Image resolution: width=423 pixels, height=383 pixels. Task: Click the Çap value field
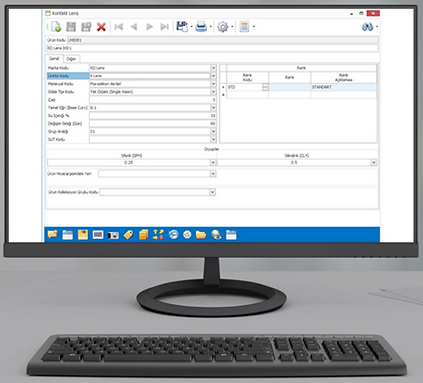(x=153, y=100)
